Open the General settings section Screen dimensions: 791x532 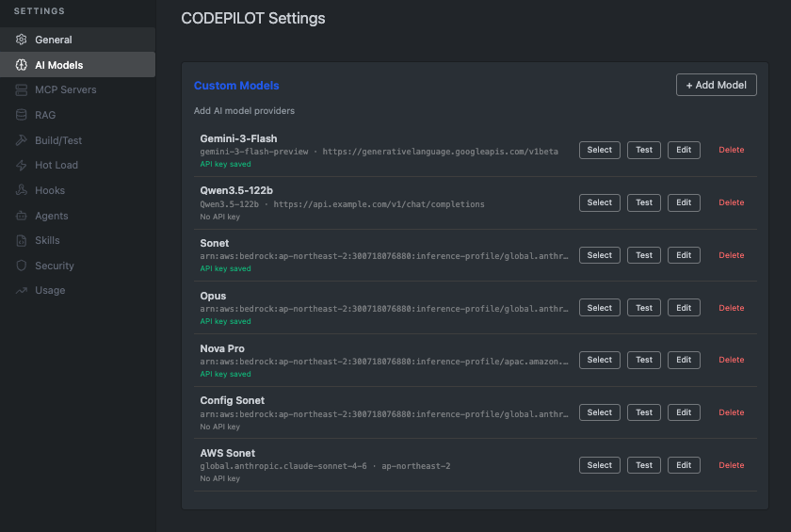(77, 40)
